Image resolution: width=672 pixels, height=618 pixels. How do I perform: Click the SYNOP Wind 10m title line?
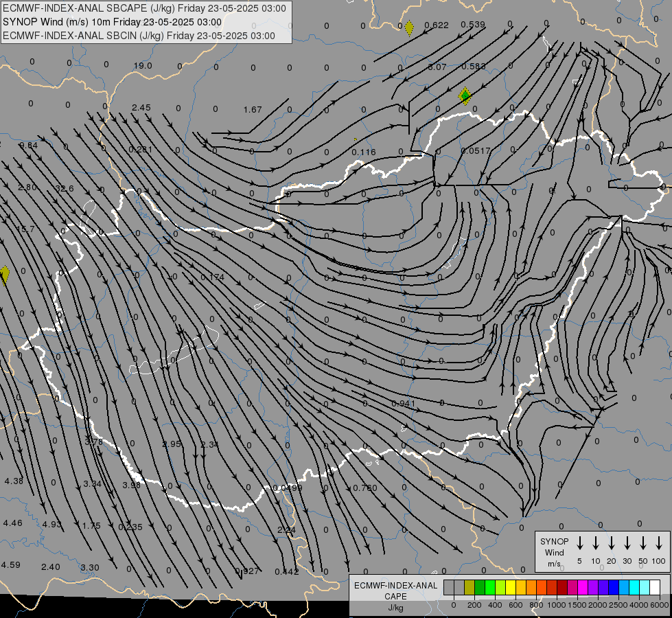pyautogui.click(x=113, y=22)
